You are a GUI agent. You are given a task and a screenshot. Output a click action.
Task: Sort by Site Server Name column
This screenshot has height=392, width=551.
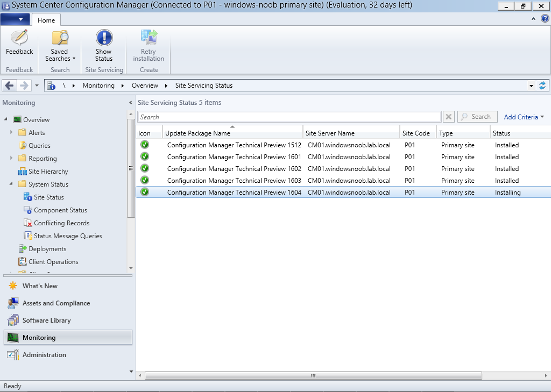click(351, 133)
